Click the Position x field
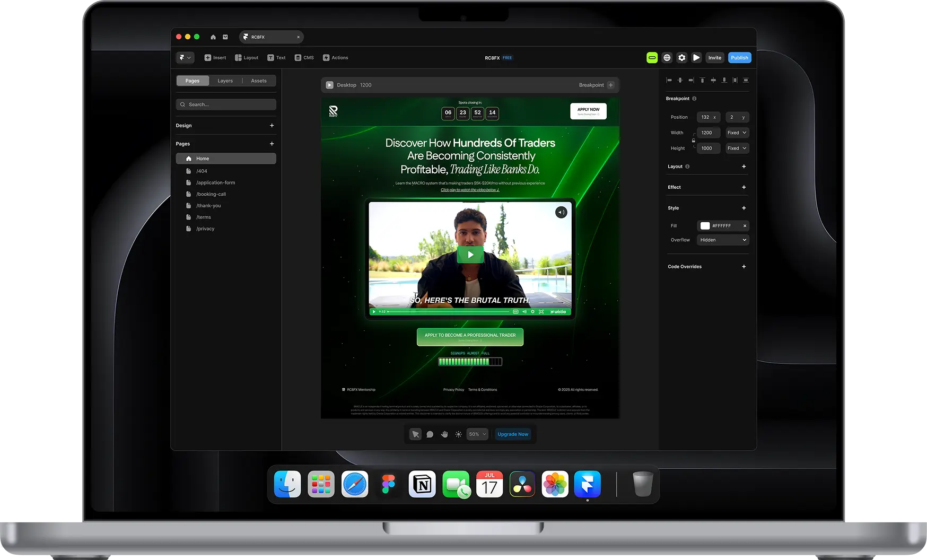The height and width of the screenshot is (560, 927). click(x=709, y=117)
